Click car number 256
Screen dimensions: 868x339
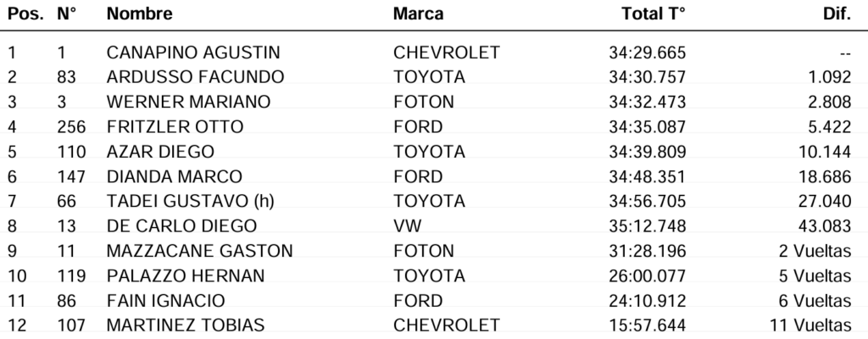71,127
